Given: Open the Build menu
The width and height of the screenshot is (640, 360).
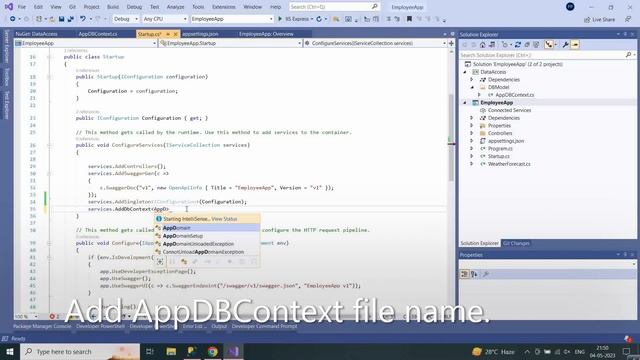Looking at the screenshot, I should [x=113, y=7].
